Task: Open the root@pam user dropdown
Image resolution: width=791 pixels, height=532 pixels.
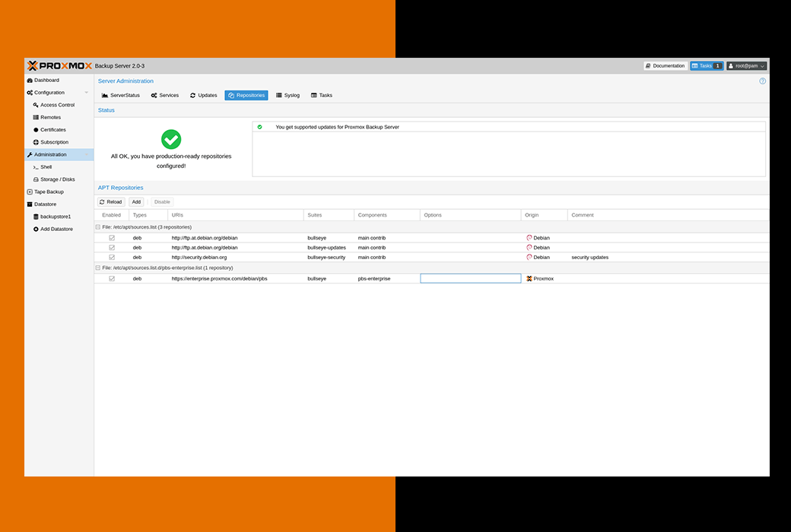Action: [x=747, y=66]
